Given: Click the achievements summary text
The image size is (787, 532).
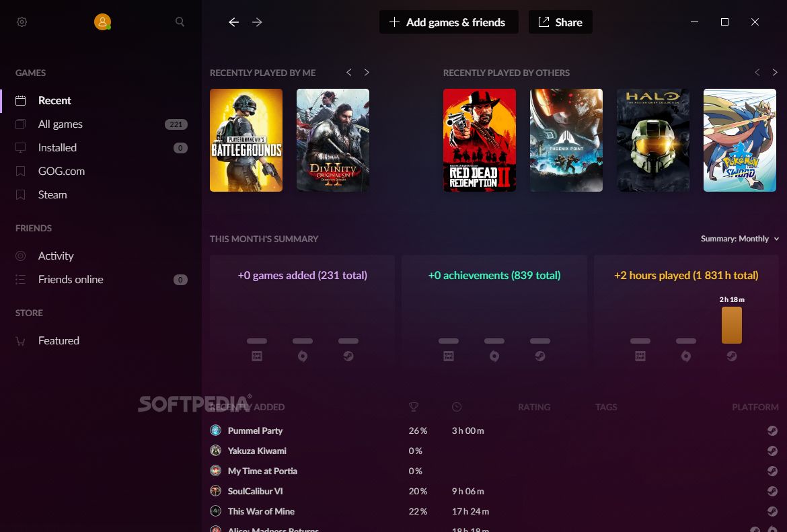Looking at the screenshot, I should click(x=494, y=276).
